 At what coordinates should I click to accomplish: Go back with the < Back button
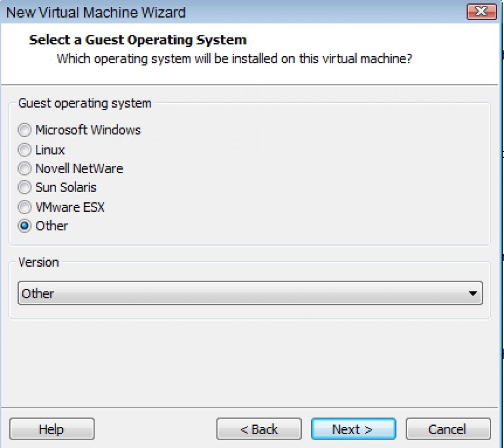click(259, 429)
